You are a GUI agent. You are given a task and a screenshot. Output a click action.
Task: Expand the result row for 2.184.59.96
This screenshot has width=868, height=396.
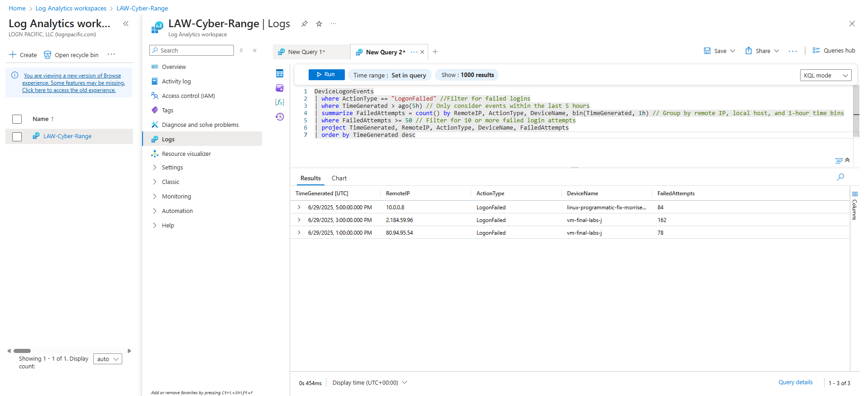pyautogui.click(x=299, y=220)
